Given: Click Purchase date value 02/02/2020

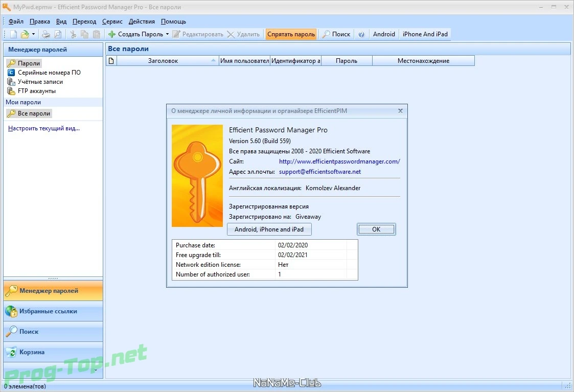Looking at the screenshot, I should pos(293,245).
